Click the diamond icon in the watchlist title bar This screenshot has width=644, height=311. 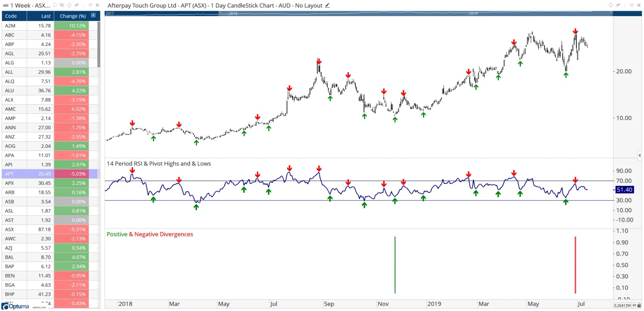coord(69,5)
